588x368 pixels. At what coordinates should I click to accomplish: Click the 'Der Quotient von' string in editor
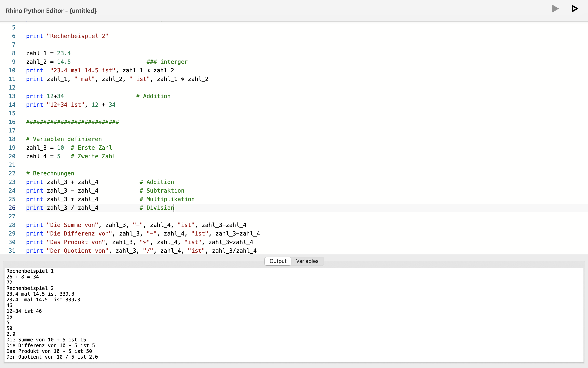pos(78,251)
